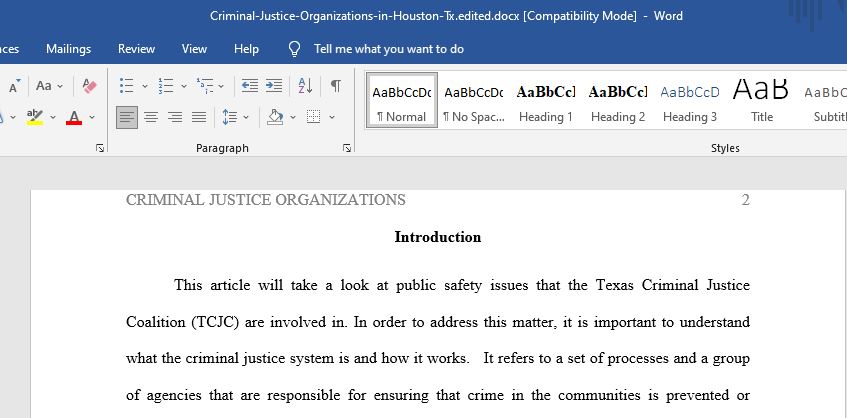The image size is (847, 418).
Task: Open the font color dropdown arrow
Action: [92, 117]
